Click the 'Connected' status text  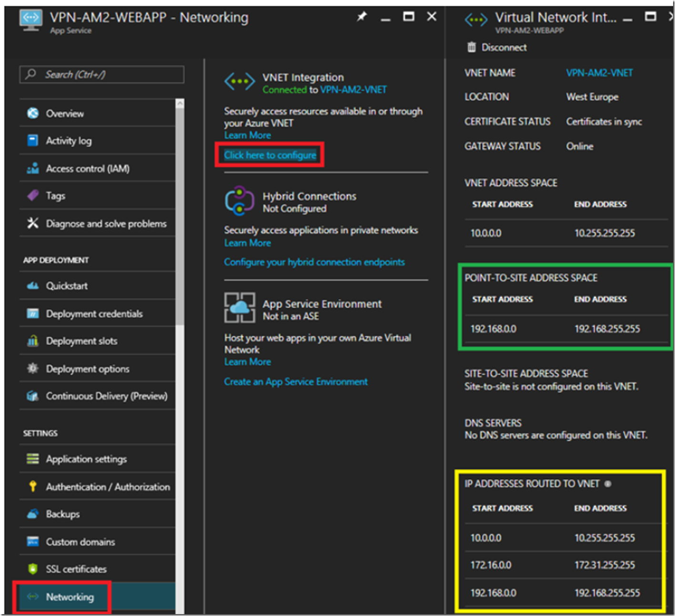(285, 90)
